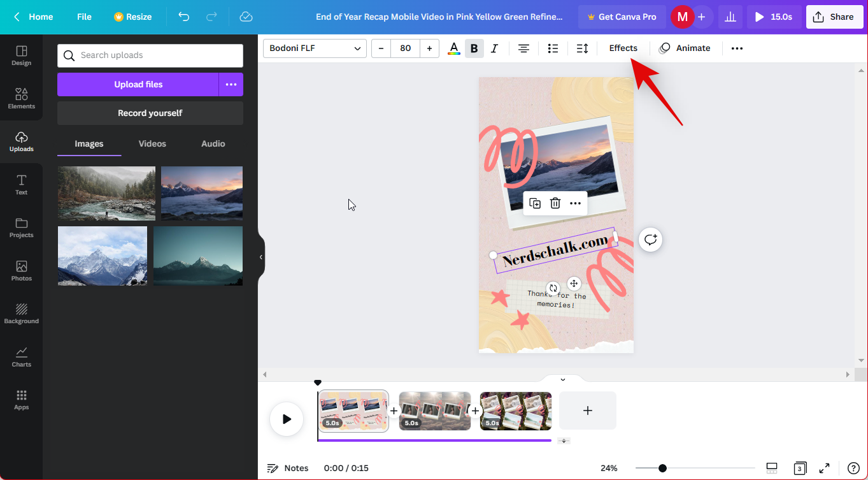Check cloud save status icon
The image size is (868, 480).
(246, 17)
